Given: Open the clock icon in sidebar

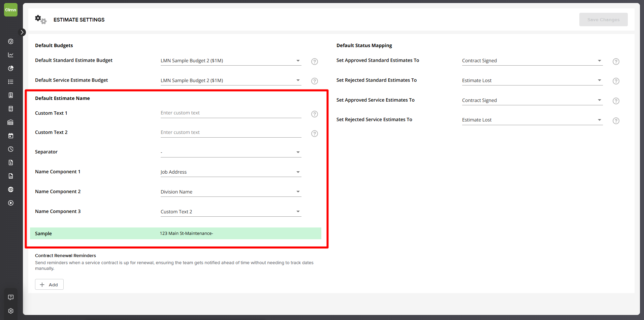Looking at the screenshot, I should pos(11,149).
